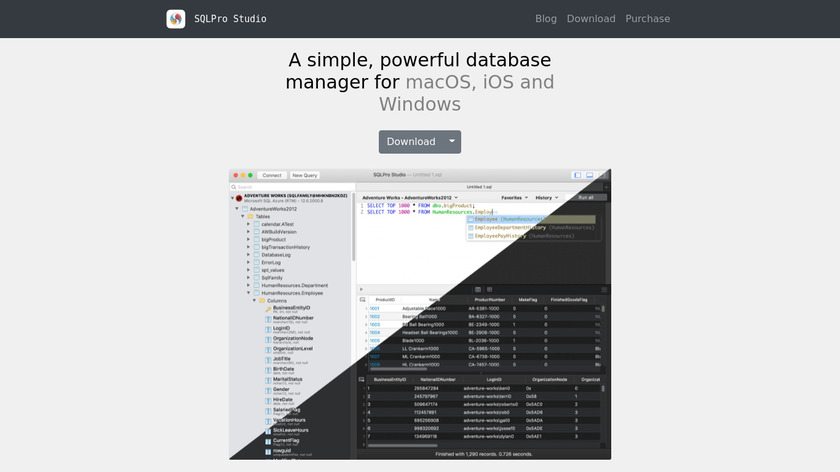The width and height of the screenshot is (840, 472).
Task: Open the Blog page
Action: 546,19
